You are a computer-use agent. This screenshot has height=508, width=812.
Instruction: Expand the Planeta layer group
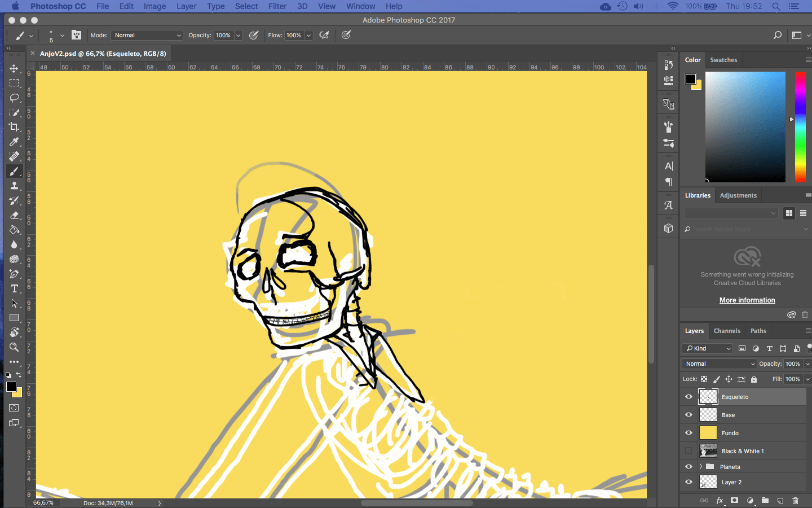coord(701,467)
